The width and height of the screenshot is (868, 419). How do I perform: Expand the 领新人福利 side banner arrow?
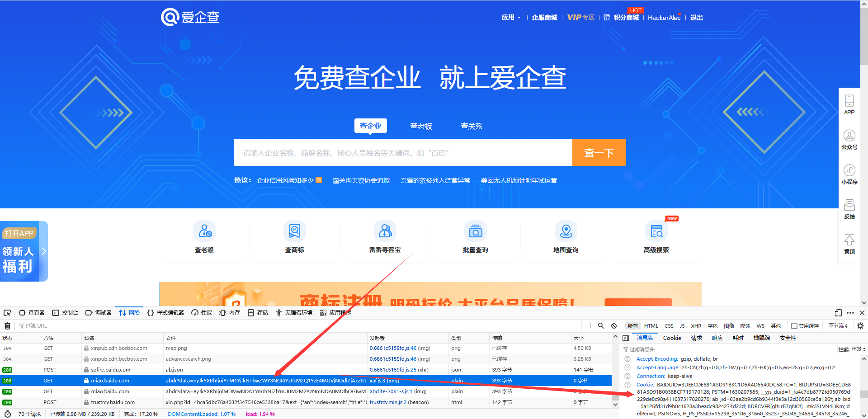[x=44, y=251]
